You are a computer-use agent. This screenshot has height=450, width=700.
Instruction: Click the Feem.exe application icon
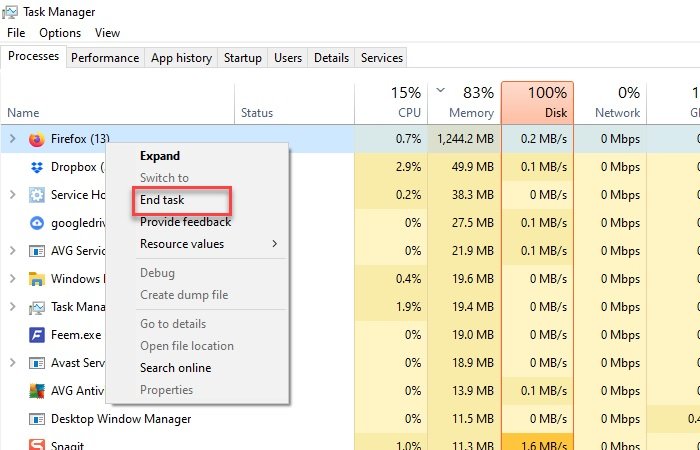click(x=36, y=335)
